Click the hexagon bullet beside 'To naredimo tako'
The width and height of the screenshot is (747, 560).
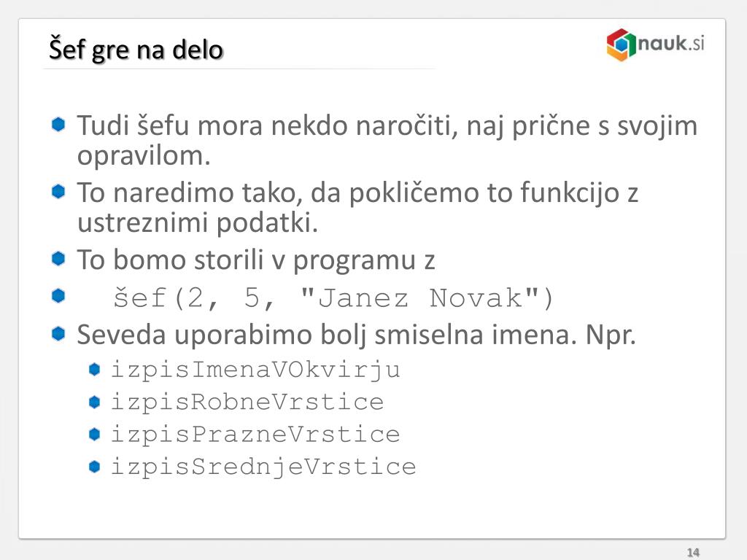click(58, 192)
